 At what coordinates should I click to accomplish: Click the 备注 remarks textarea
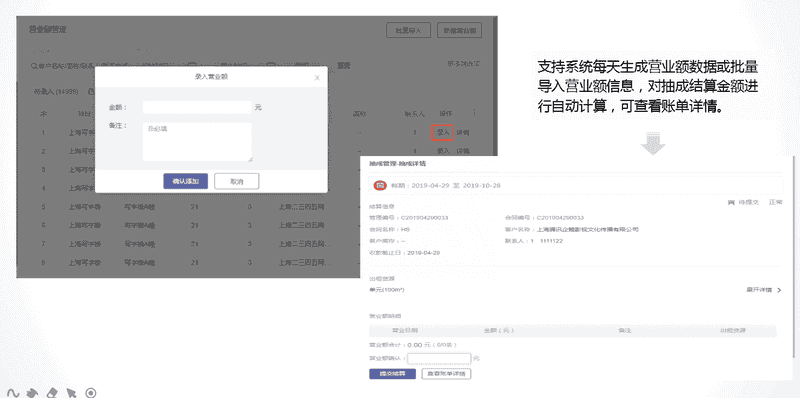click(x=197, y=142)
